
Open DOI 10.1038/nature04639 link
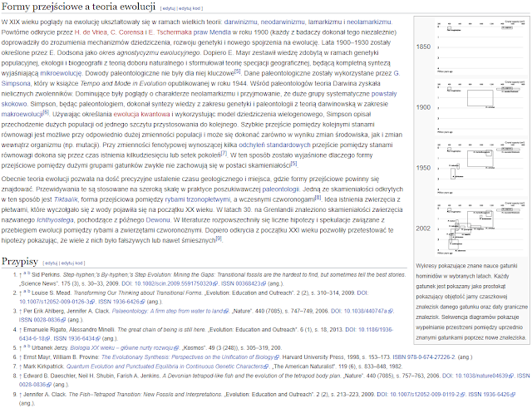(x=478, y=376)
